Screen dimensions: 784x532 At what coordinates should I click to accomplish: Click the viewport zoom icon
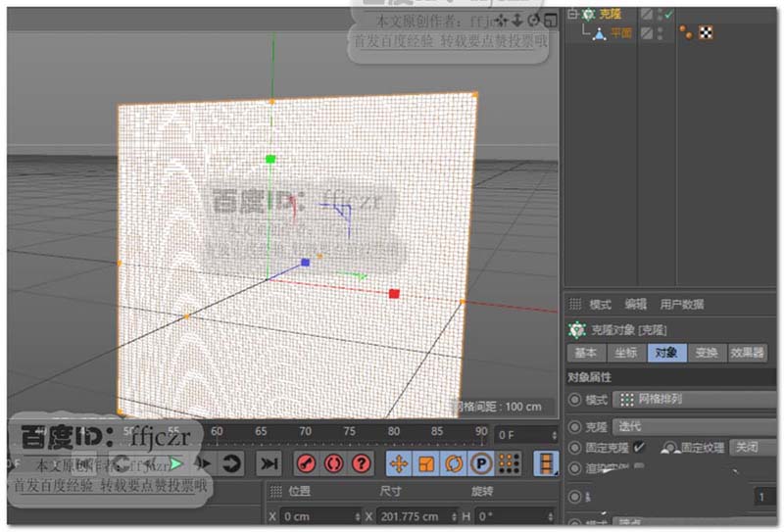(517, 20)
